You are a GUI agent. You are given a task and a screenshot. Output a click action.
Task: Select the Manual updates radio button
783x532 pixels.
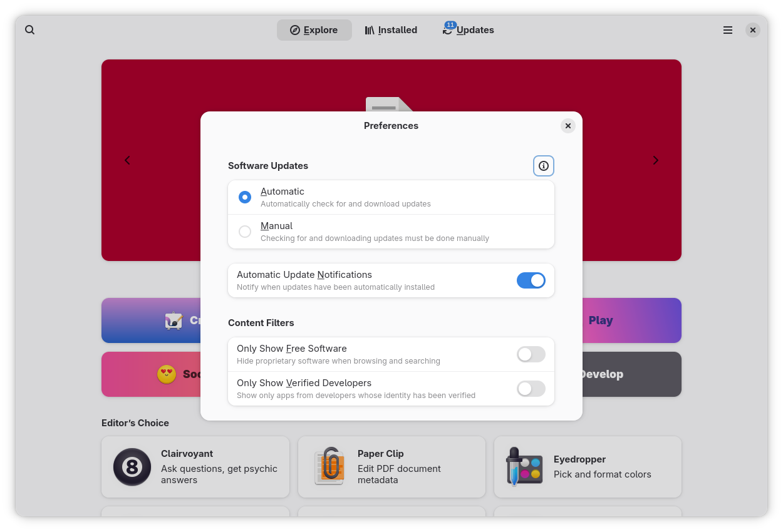click(245, 232)
